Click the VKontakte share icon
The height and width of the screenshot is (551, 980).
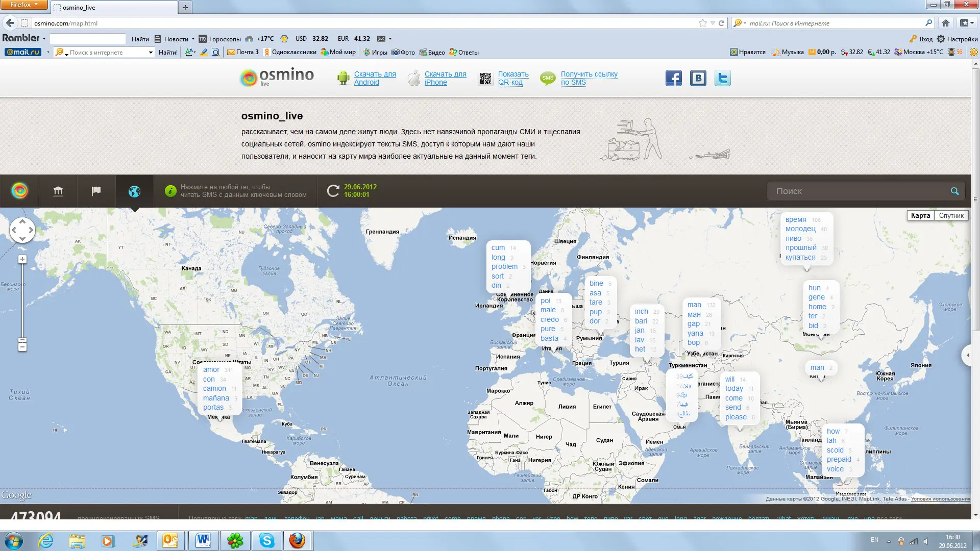click(x=698, y=78)
